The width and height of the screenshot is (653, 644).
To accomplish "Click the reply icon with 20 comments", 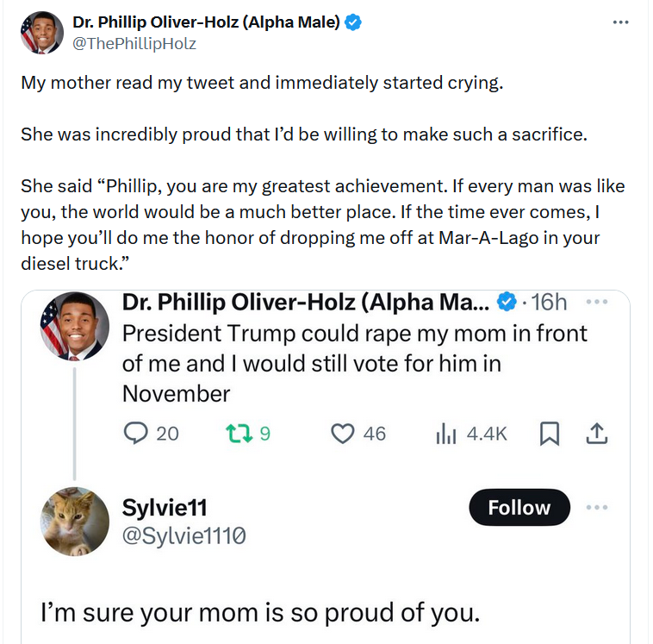I will pos(136,434).
